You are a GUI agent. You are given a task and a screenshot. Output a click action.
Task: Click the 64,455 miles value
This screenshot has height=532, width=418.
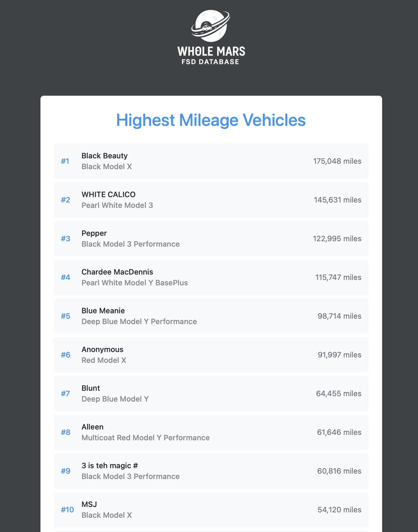(339, 394)
